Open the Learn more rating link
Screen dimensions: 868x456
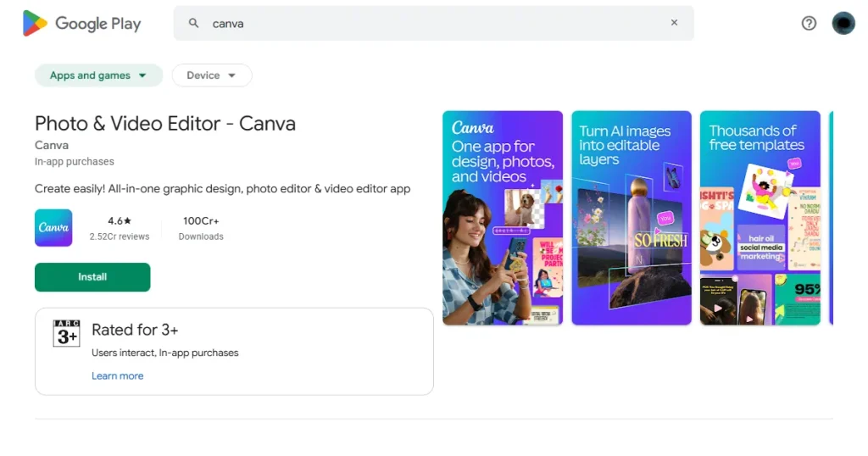(x=117, y=375)
